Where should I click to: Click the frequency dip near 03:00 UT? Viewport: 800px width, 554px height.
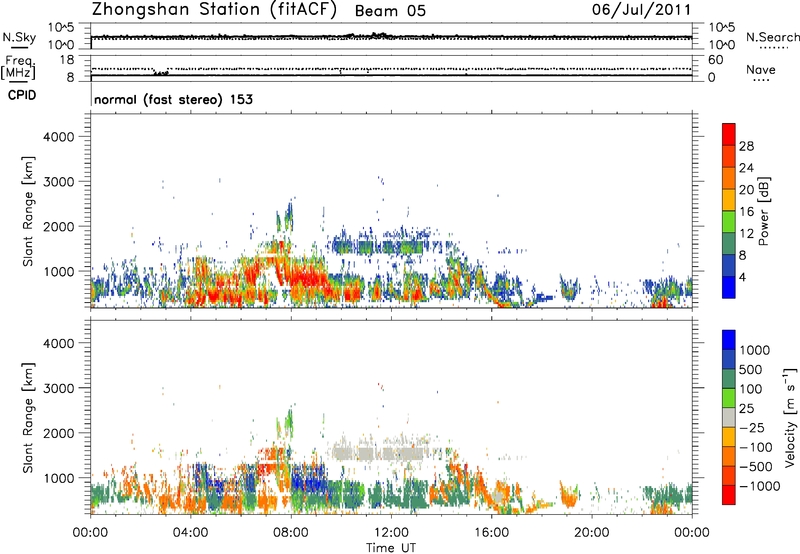pos(161,73)
